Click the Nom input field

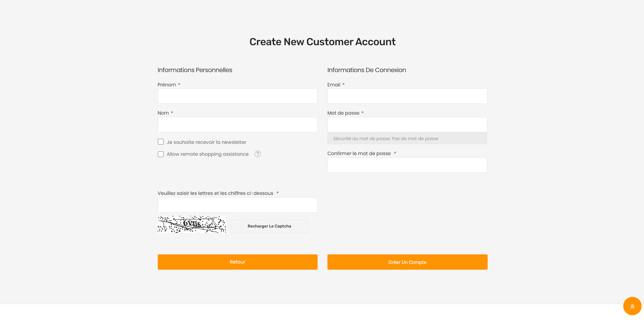click(x=237, y=124)
